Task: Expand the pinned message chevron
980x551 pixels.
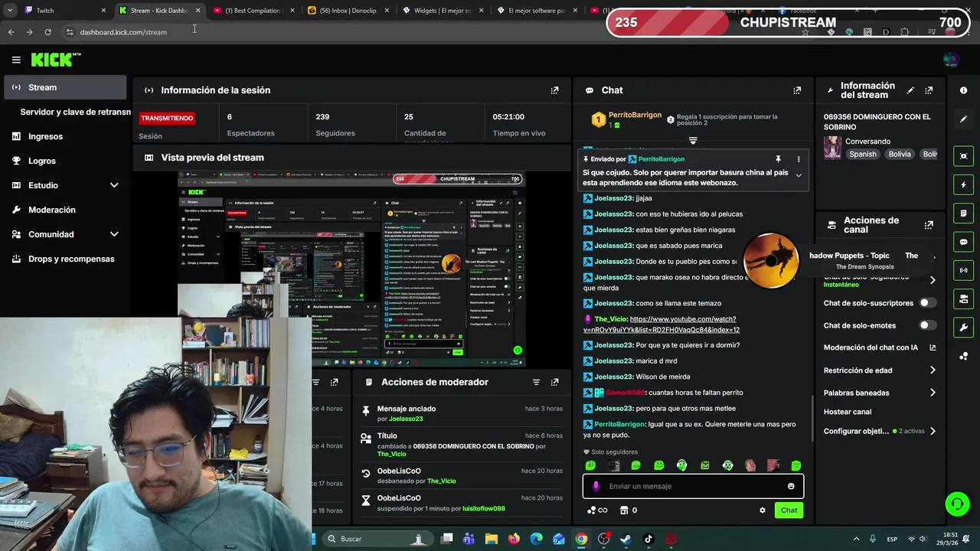Action: pyautogui.click(x=799, y=175)
